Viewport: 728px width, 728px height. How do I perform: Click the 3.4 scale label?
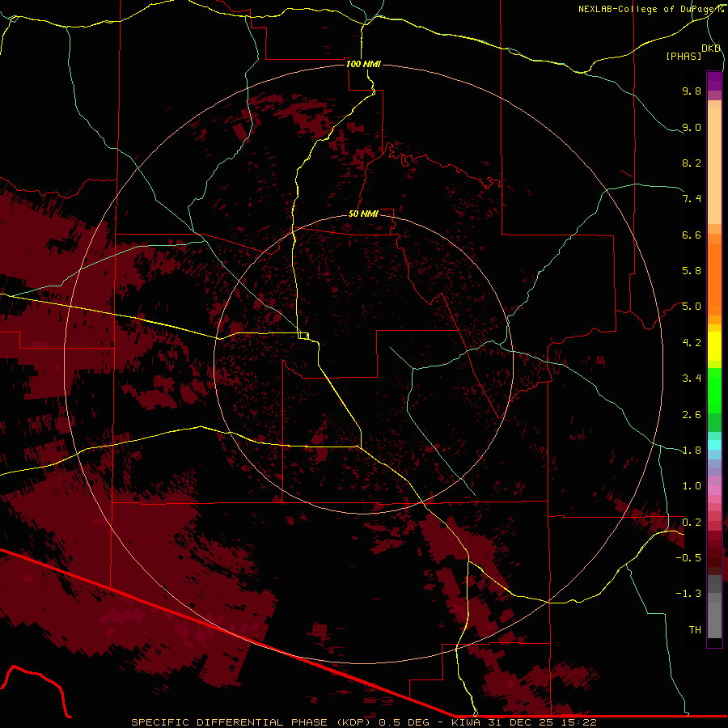(692, 379)
